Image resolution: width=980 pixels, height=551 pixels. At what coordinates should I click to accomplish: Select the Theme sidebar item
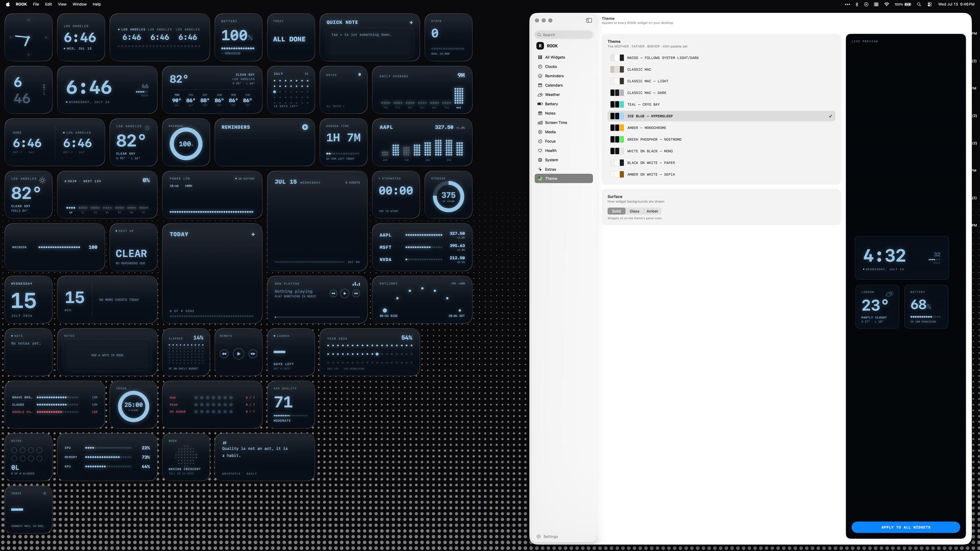point(563,179)
